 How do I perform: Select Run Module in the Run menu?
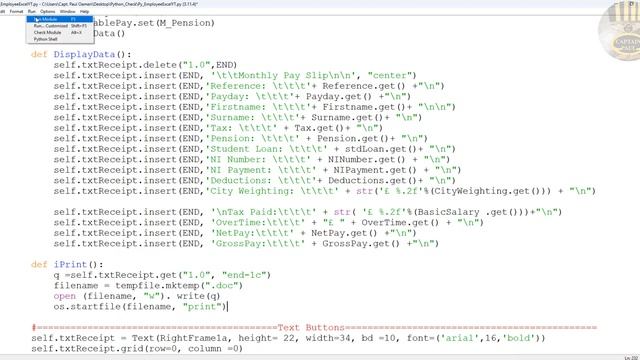[60, 19]
